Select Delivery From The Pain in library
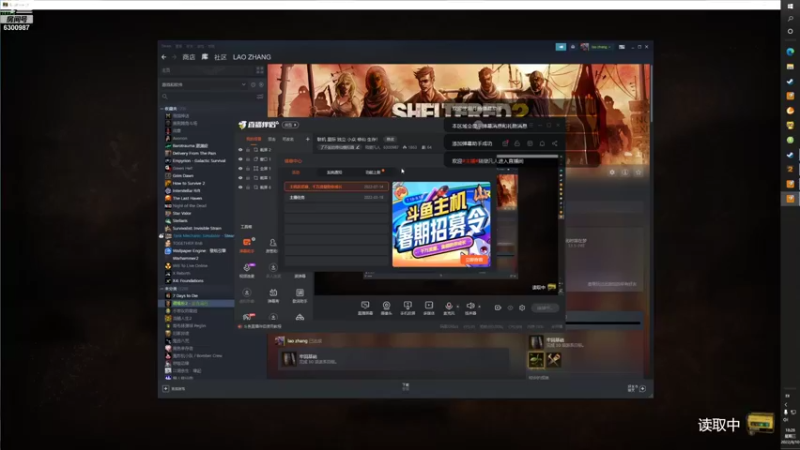The image size is (800, 450). click(194, 153)
